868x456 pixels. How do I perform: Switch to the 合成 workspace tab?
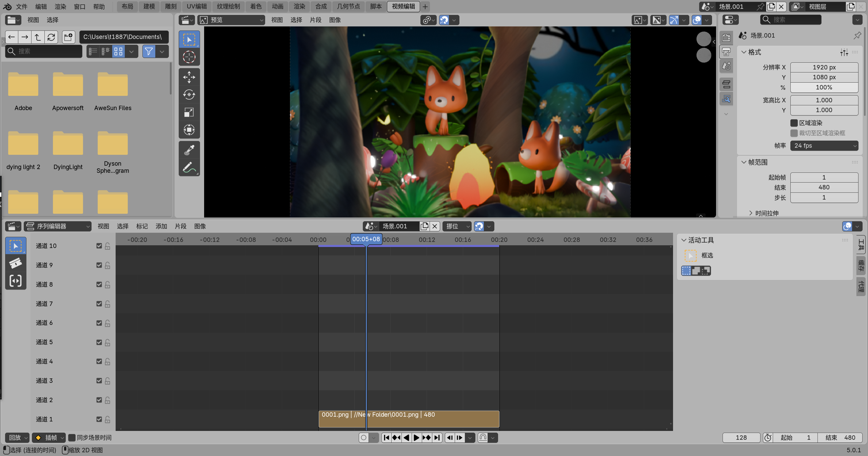[320, 6]
